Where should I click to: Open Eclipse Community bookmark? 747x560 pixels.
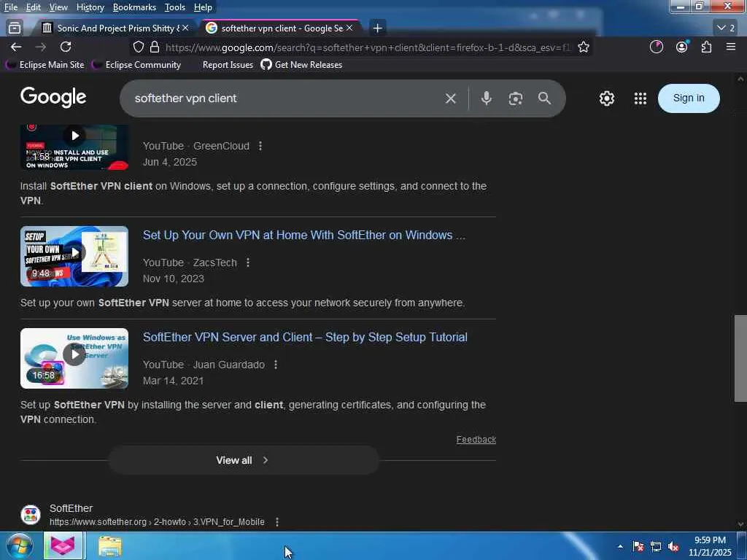coord(136,65)
